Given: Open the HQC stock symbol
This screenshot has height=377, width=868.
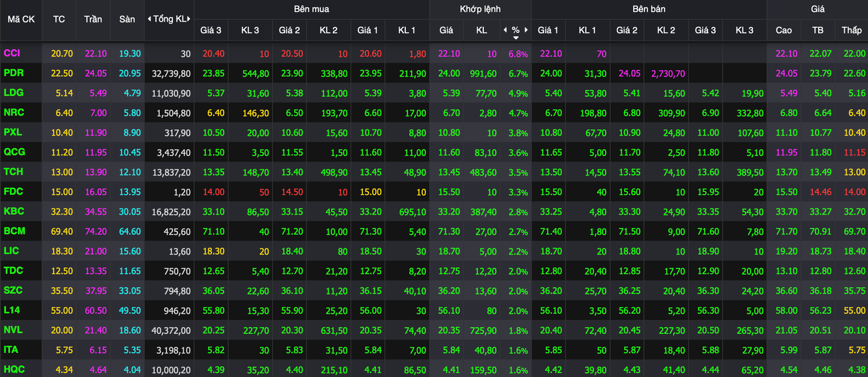Looking at the screenshot, I should click(x=14, y=370).
